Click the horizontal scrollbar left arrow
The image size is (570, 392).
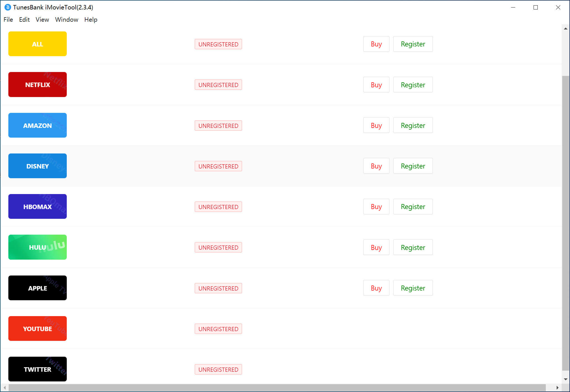pos(4,388)
